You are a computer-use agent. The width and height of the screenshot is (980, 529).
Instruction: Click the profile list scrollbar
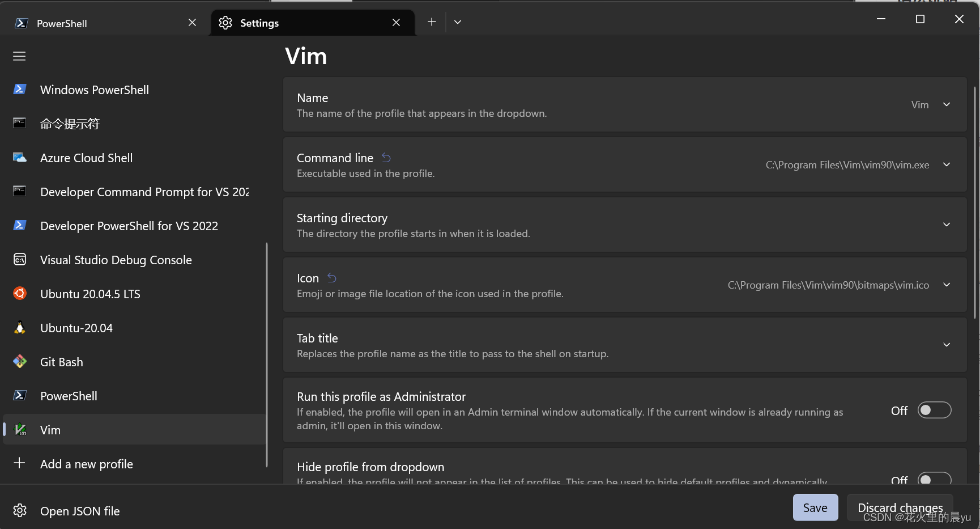266,355
